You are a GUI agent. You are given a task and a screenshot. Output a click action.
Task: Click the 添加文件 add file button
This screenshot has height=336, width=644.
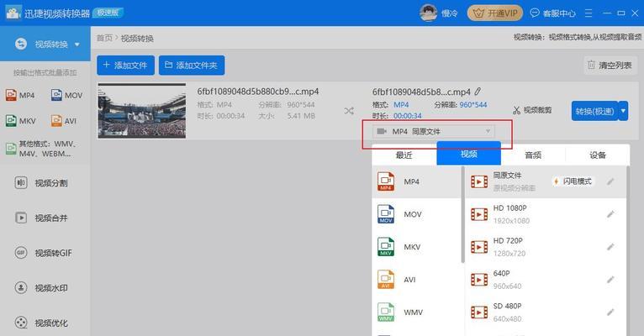(125, 66)
